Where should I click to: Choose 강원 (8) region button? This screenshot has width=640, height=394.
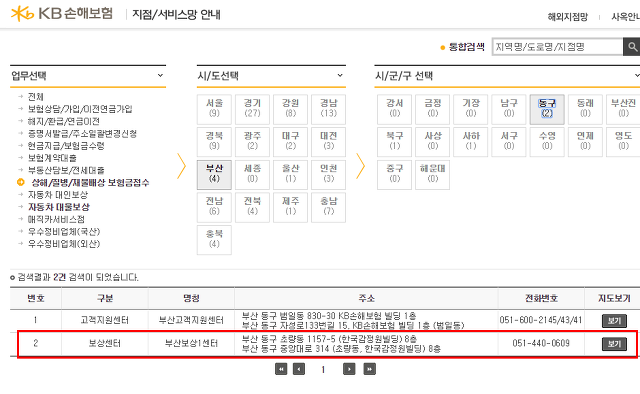290,109
